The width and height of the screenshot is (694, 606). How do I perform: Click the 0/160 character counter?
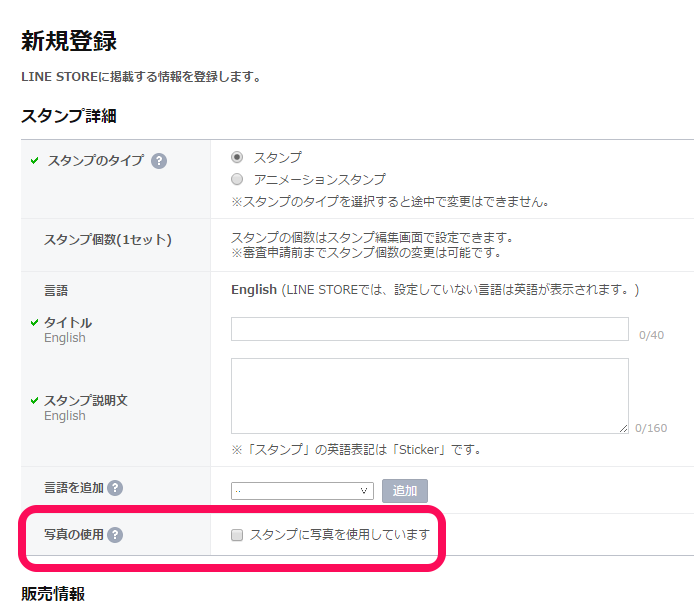pyautogui.click(x=651, y=428)
